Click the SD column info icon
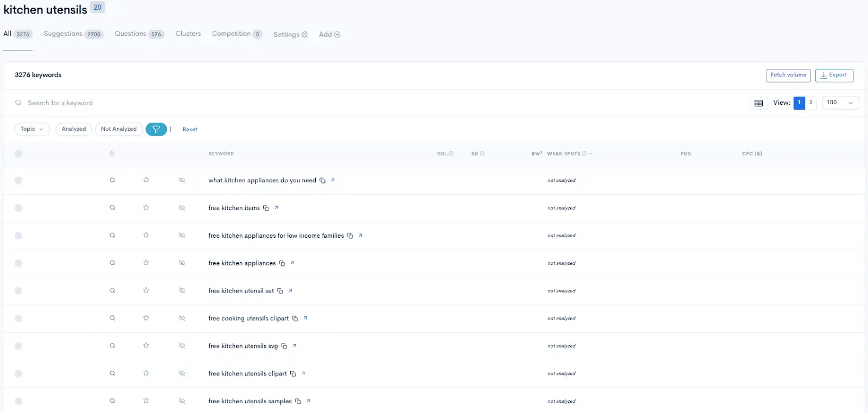868x413 pixels. pos(482,154)
